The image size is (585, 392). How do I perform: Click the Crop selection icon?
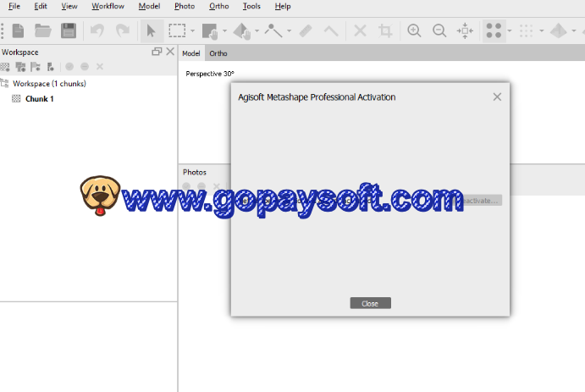pos(385,30)
